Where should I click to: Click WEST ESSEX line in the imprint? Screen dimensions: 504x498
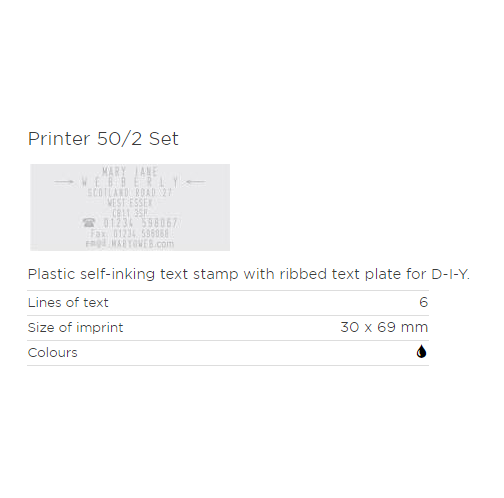pos(130,203)
